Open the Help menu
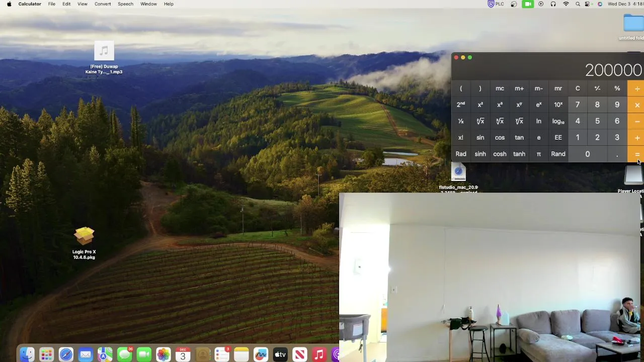 tap(169, 4)
